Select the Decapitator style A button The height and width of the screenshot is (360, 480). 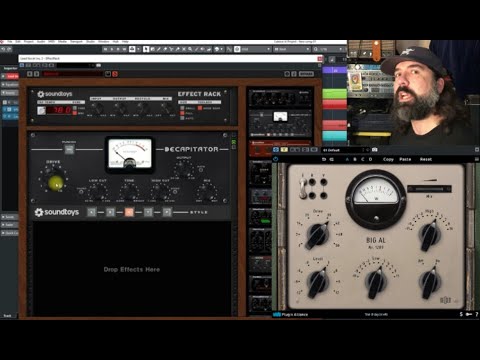[92, 212]
